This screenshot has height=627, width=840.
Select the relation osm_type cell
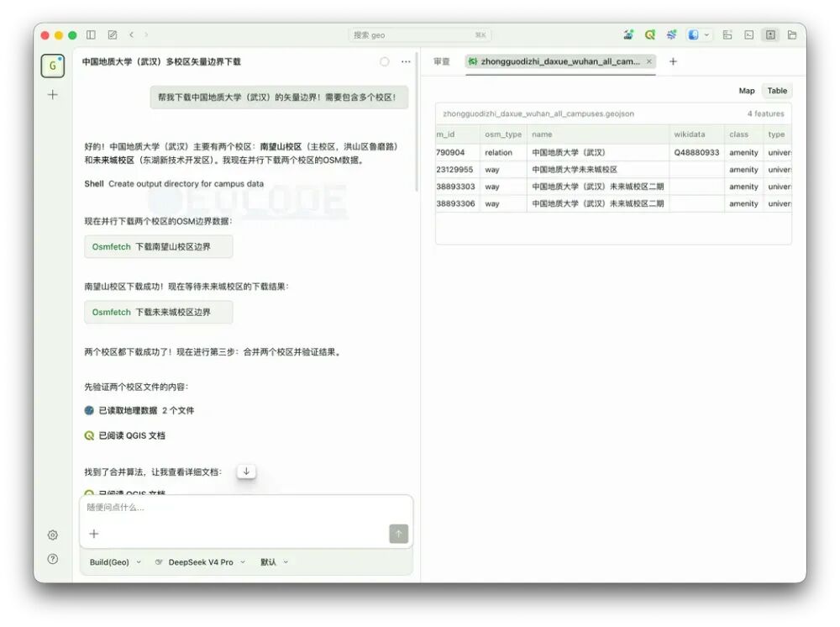point(503,152)
